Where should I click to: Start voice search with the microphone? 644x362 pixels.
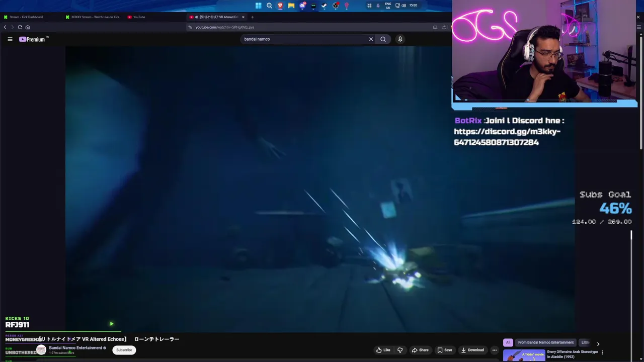(400, 39)
